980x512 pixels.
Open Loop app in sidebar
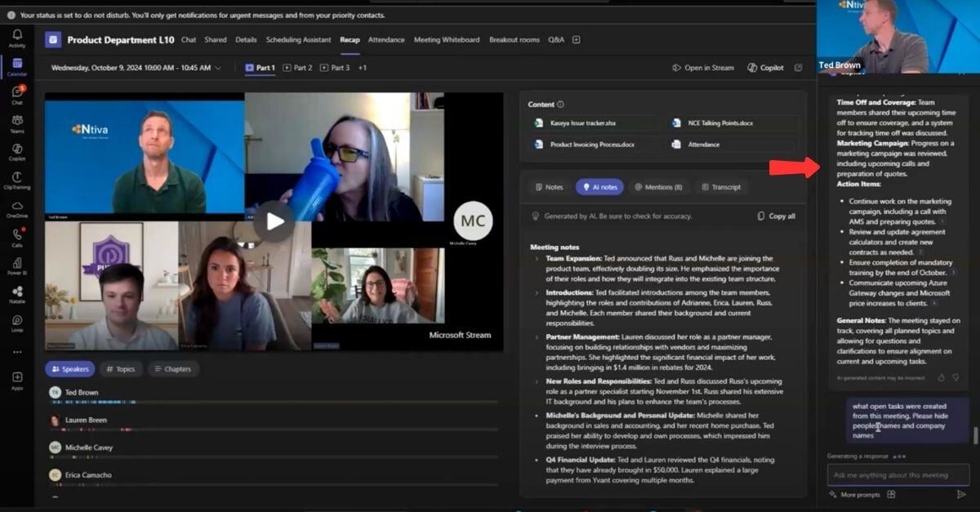tap(17, 323)
